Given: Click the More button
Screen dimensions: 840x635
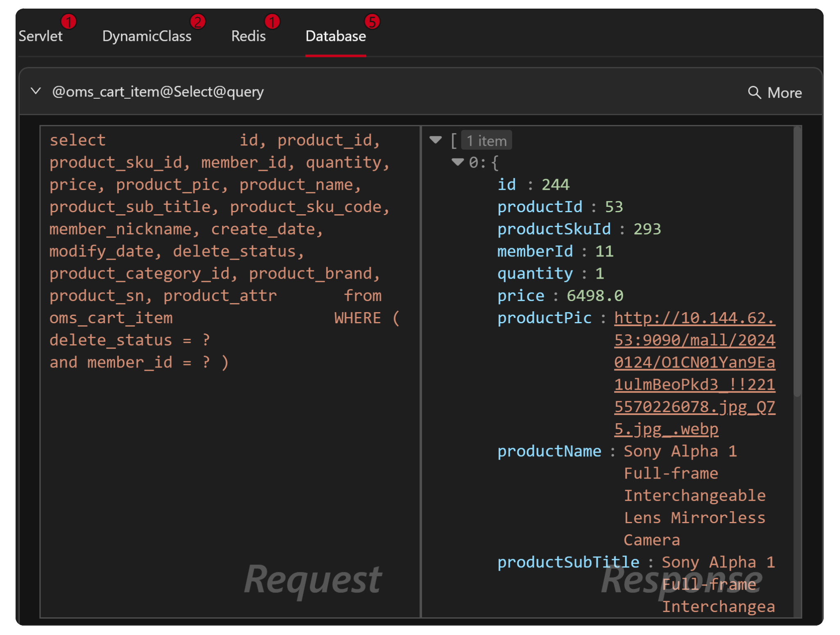Looking at the screenshot, I should (x=784, y=92).
